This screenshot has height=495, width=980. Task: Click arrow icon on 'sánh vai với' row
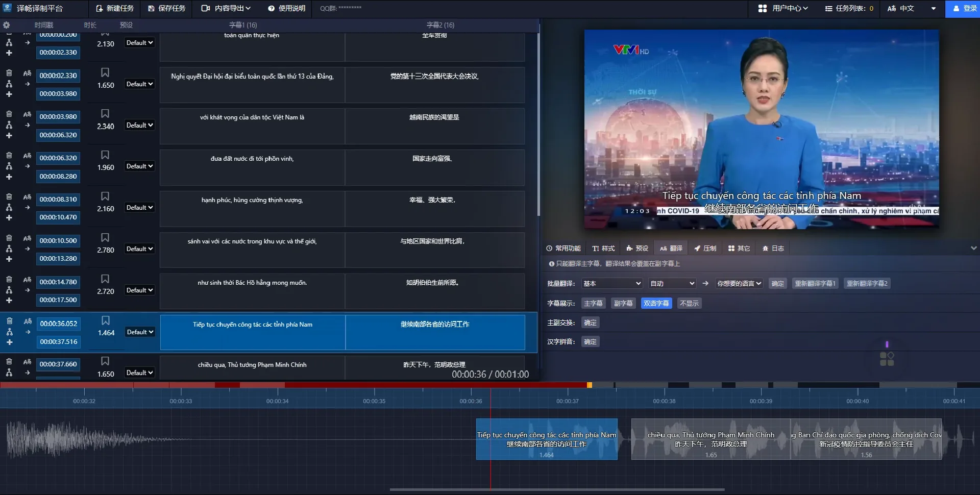click(x=28, y=249)
